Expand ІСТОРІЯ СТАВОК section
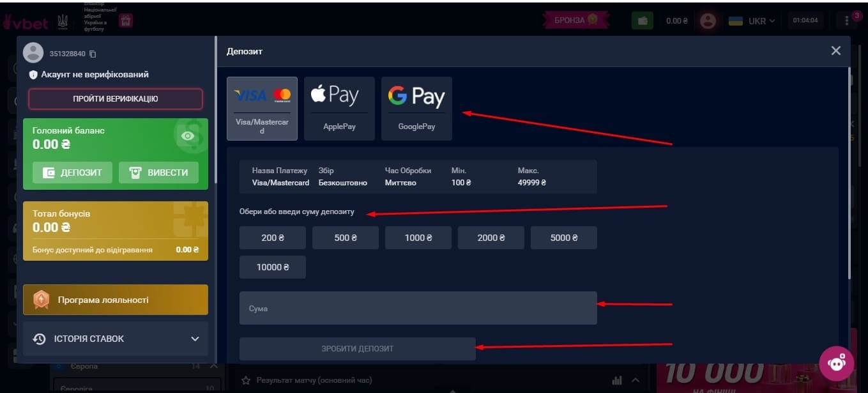Image resolution: width=868 pixels, height=393 pixels. 116,339
